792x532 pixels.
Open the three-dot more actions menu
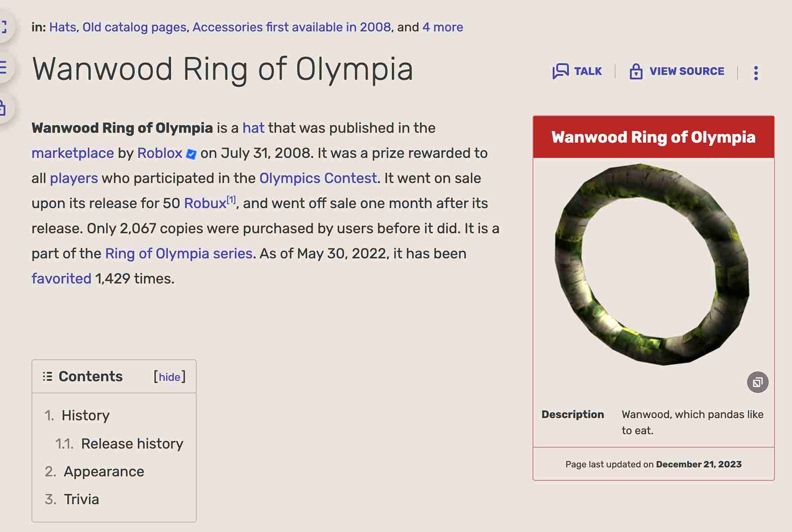point(756,73)
